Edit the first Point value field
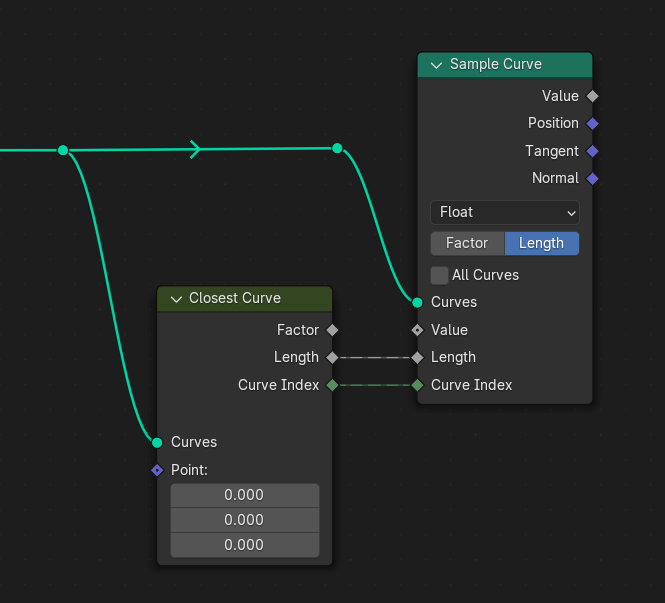This screenshot has height=603, width=665. tap(245, 495)
